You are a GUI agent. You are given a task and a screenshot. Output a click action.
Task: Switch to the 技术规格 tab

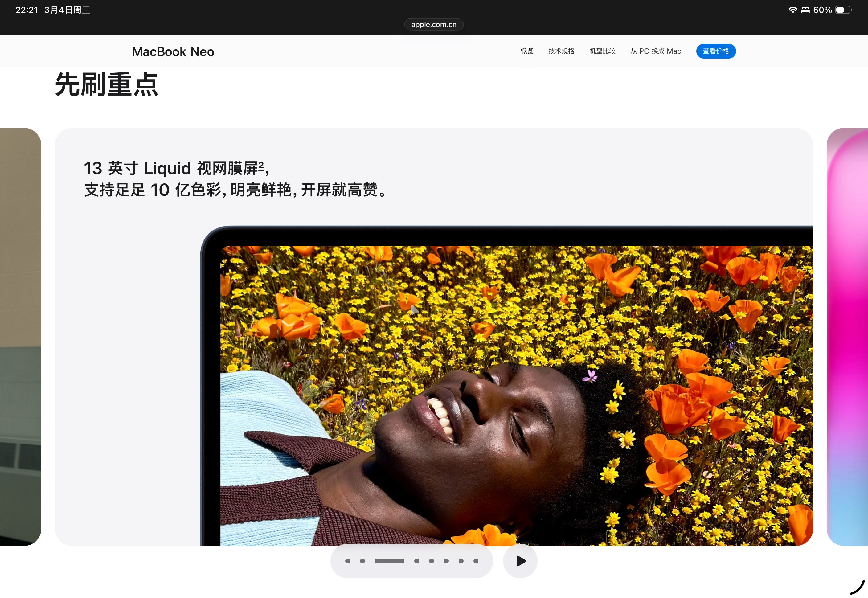click(x=561, y=51)
